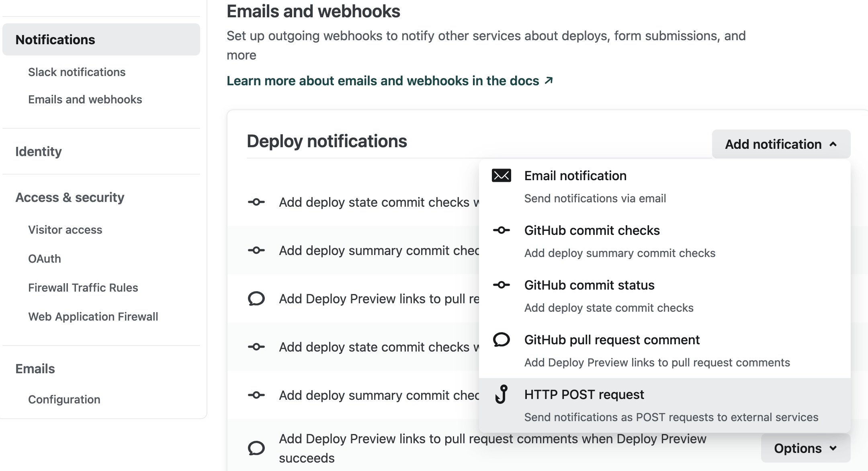Viewport: 868px width, 471px height.
Task: Navigate to Emails and webhooks settings
Action: coord(85,99)
